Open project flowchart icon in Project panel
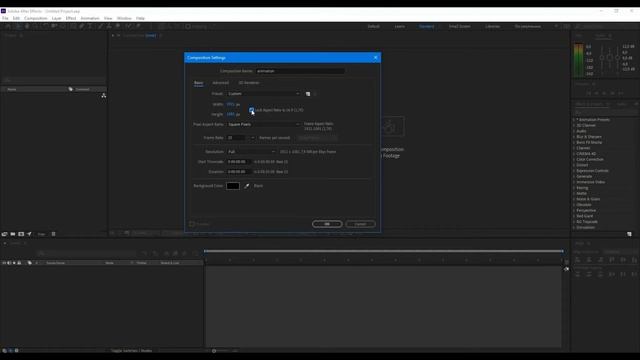The height and width of the screenshot is (360, 640). click(x=104, y=96)
